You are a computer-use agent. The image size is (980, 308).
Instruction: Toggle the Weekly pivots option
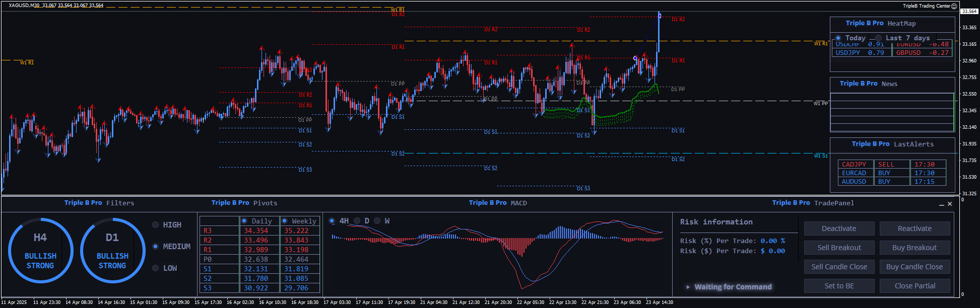click(285, 221)
